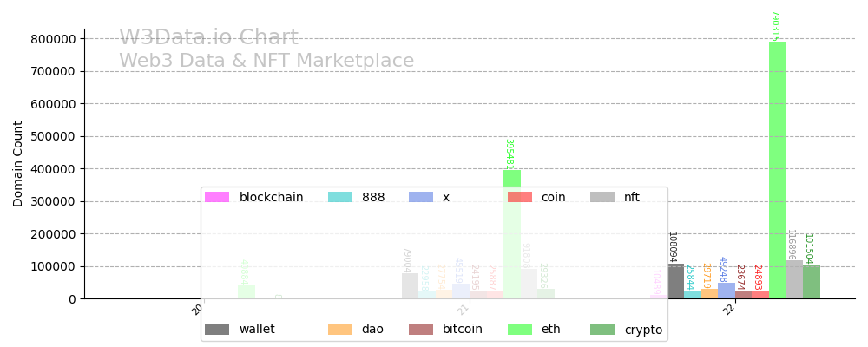Select the tallest eth bar labeled 790315
Image resolution: width=868 pixels, height=347 pixels.
coord(777,173)
